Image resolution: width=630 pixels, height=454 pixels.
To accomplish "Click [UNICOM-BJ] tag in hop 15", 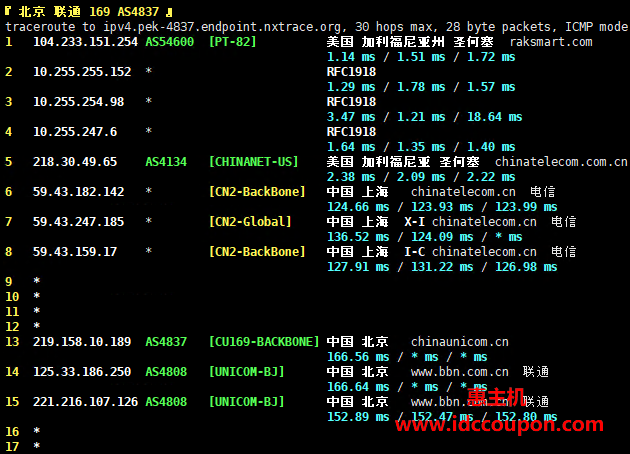I will coord(246,402).
